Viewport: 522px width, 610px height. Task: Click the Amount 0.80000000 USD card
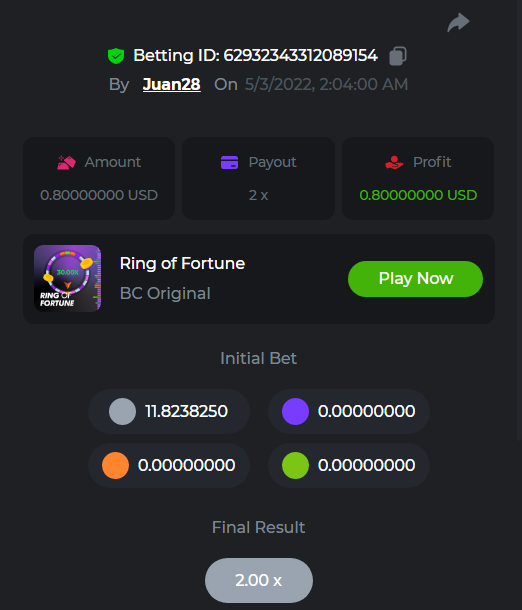[x=99, y=179]
